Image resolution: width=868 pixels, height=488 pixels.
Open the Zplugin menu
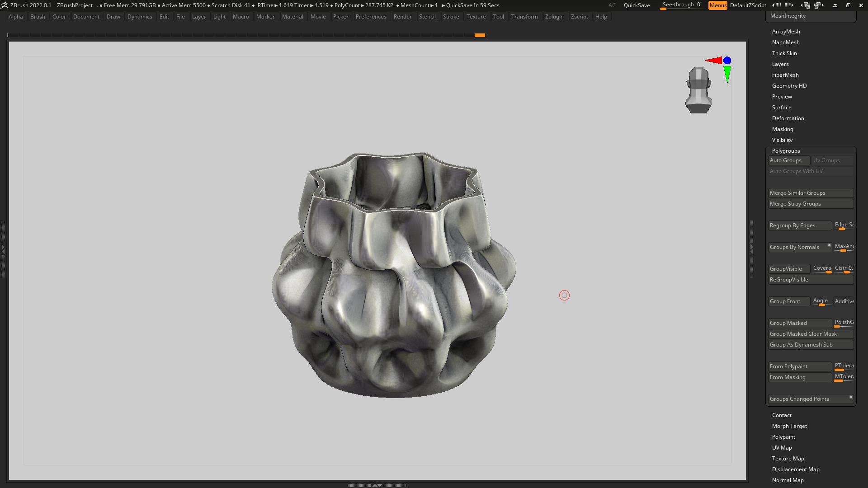[x=554, y=17]
